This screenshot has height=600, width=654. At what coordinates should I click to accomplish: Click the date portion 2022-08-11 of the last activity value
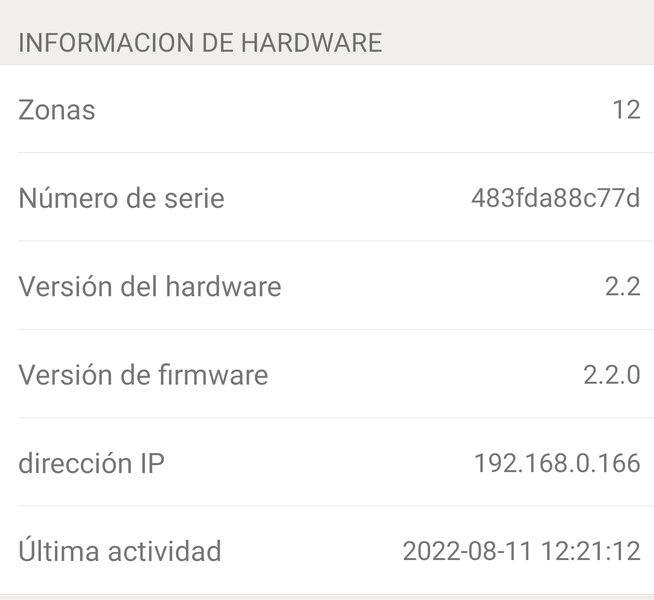(468, 551)
